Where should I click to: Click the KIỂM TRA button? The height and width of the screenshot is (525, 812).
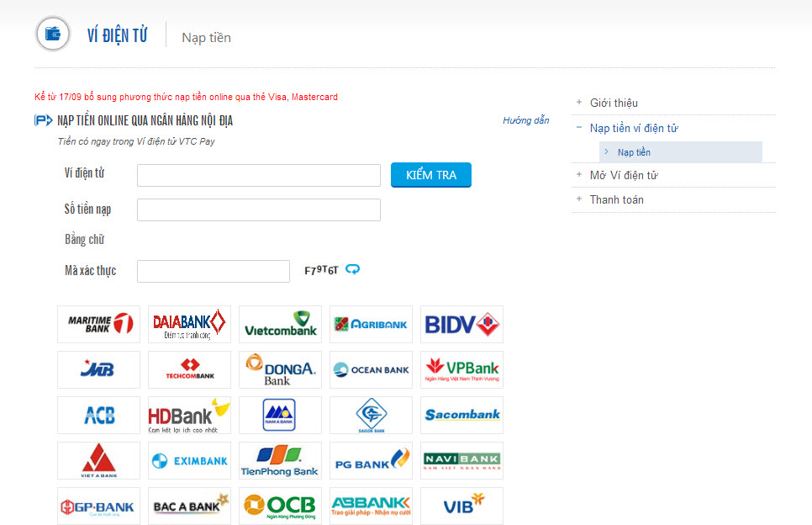(x=431, y=175)
